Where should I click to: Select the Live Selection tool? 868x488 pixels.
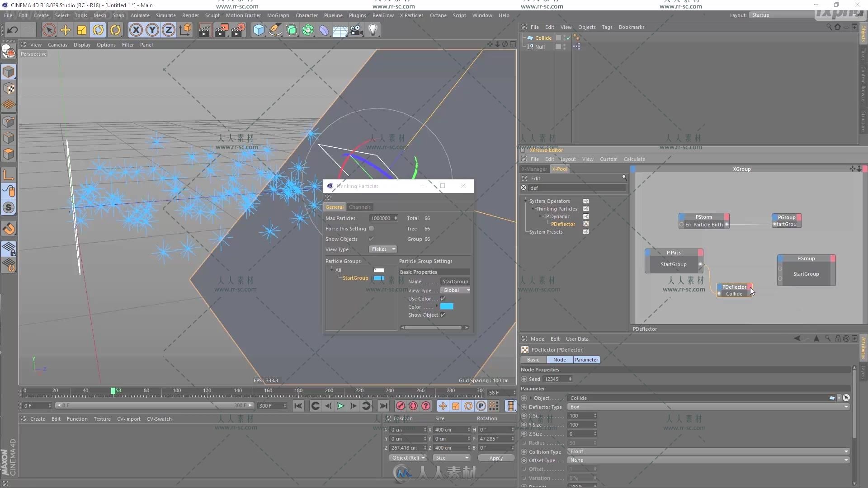click(x=49, y=30)
